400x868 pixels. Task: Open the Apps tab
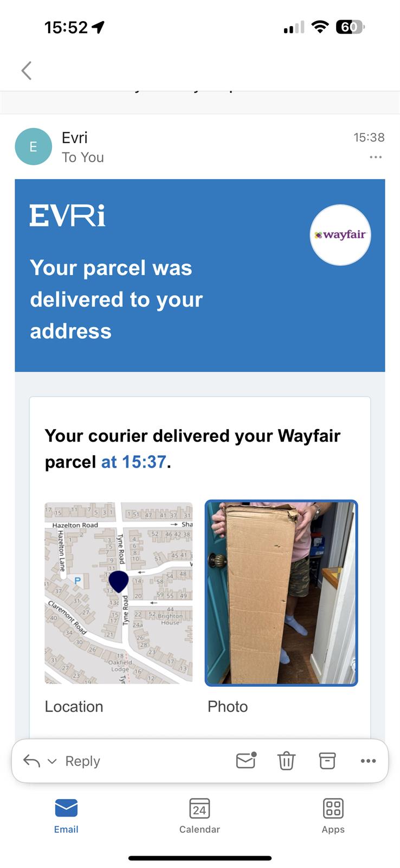click(333, 816)
